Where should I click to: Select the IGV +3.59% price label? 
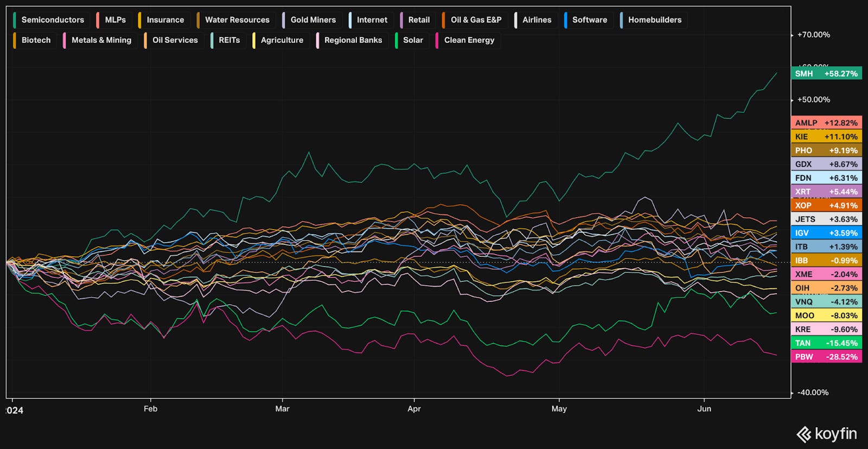[x=826, y=233]
